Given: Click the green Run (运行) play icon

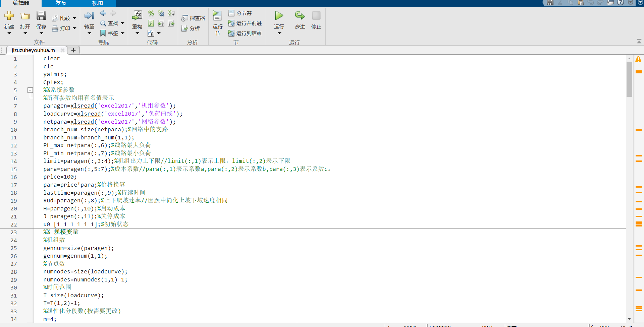Looking at the screenshot, I should pyautogui.click(x=279, y=16).
